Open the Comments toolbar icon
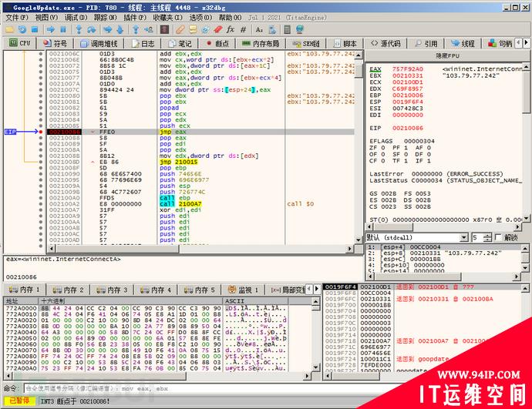Viewport: 532px width, 409px height. (x=193, y=29)
